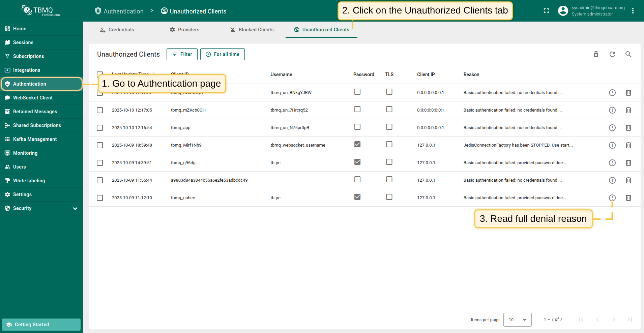The height and width of the screenshot is (333, 644).
Task: Check the row for tbmq_Mlrf1Nh9
Action: pyautogui.click(x=100, y=145)
